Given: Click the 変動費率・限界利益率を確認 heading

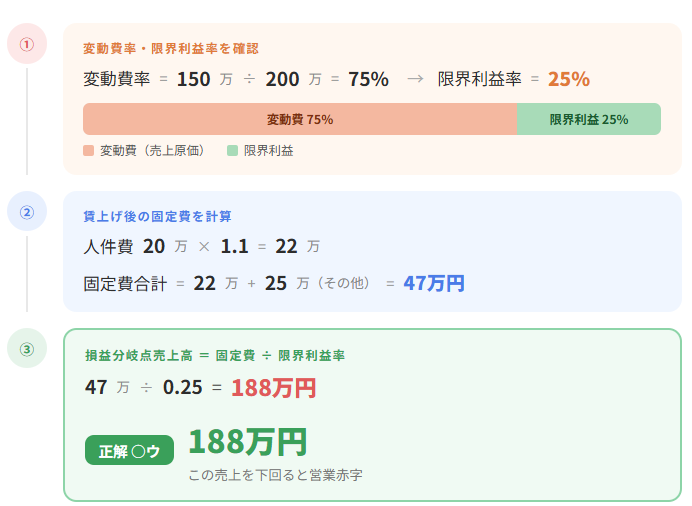Looking at the screenshot, I should (x=170, y=48).
